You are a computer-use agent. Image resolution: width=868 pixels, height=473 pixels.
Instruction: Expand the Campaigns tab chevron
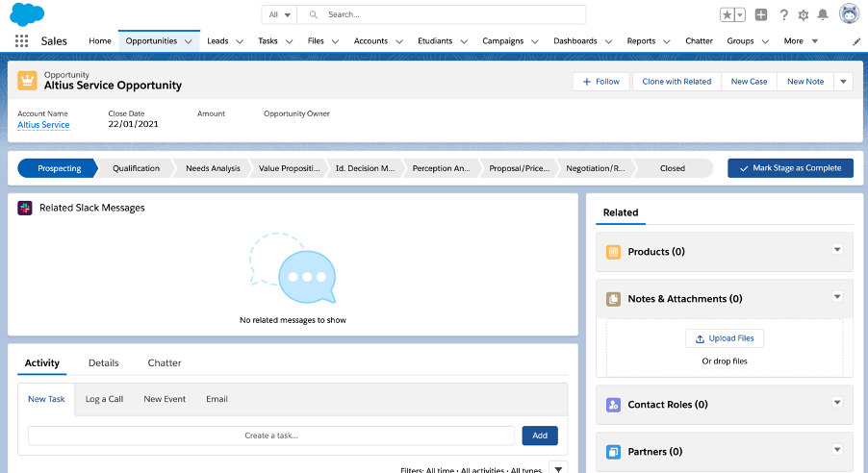pyautogui.click(x=535, y=41)
